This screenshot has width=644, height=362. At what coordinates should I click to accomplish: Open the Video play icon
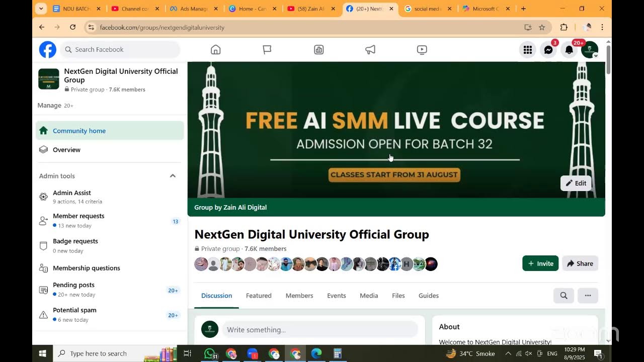point(422,49)
